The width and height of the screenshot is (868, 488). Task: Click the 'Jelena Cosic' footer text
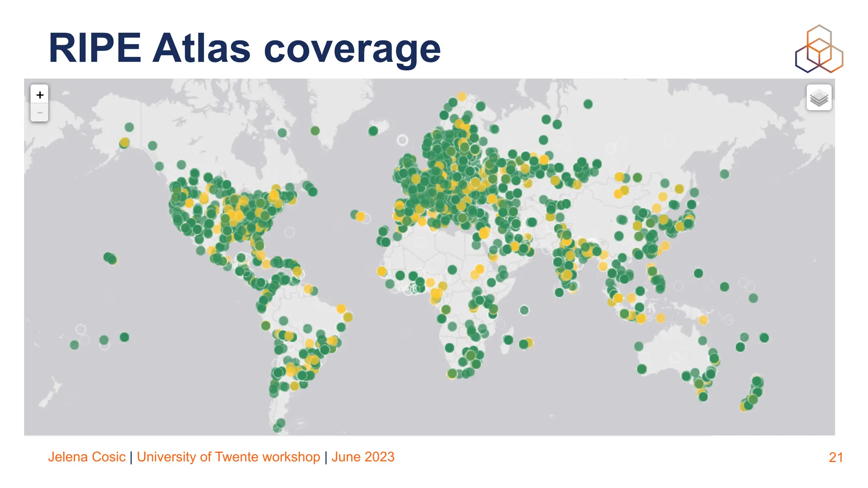click(x=86, y=457)
